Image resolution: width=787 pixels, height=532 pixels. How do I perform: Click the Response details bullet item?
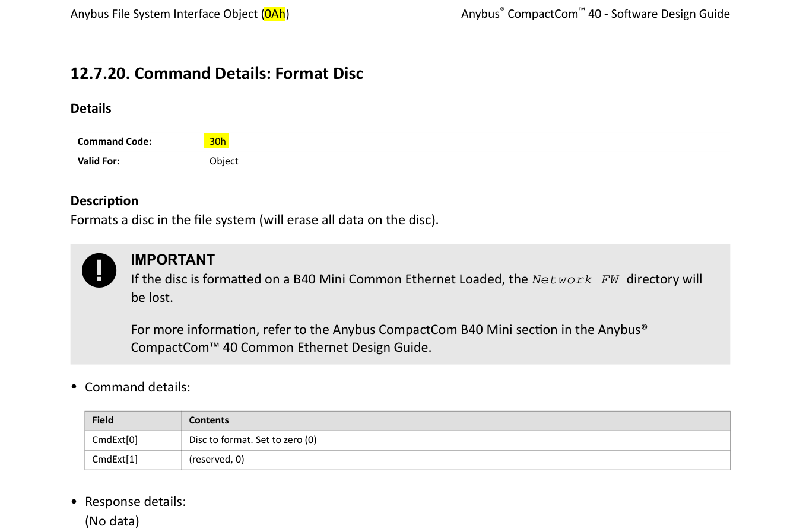135,502
